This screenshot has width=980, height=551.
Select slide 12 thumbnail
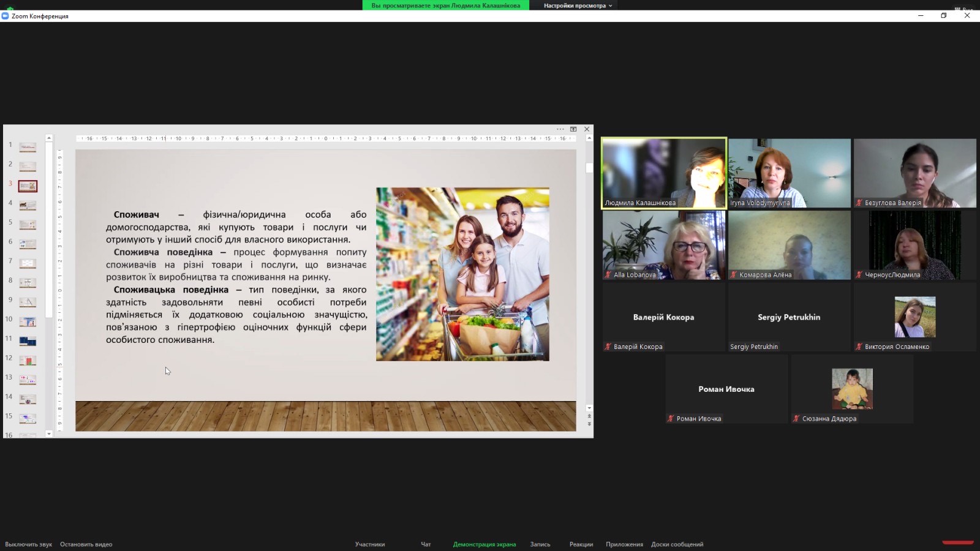[28, 361]
